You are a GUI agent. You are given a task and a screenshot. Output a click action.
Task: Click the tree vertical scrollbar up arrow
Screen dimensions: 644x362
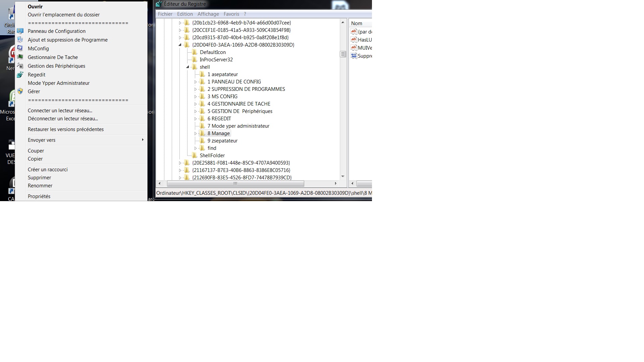(x=343, y=22)
